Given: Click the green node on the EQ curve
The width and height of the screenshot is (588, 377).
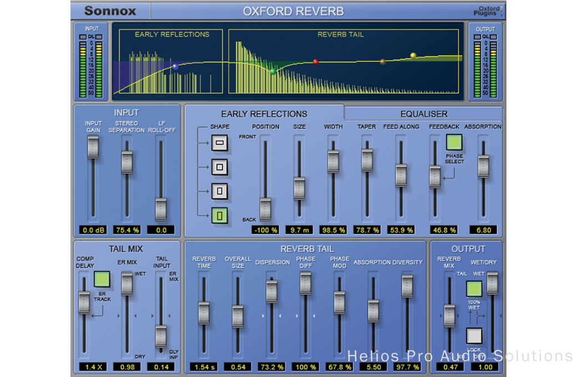Looking at the screenshot, I should 272,71.
